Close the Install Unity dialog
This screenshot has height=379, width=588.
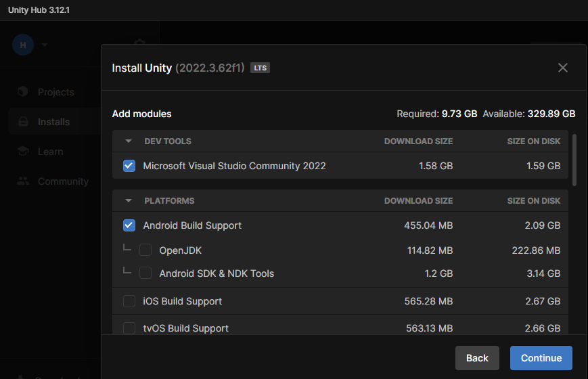pos(562,68)
